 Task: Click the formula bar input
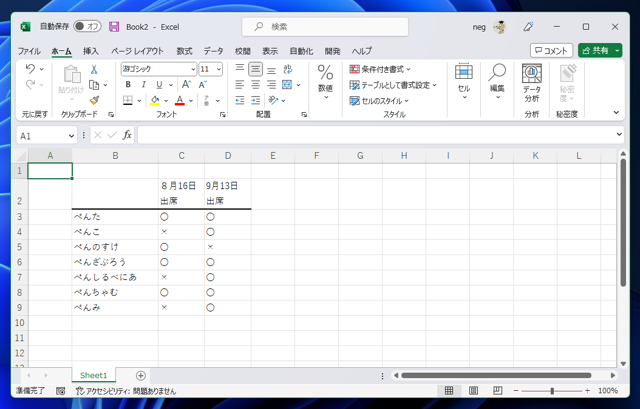(x=376, y=135)
